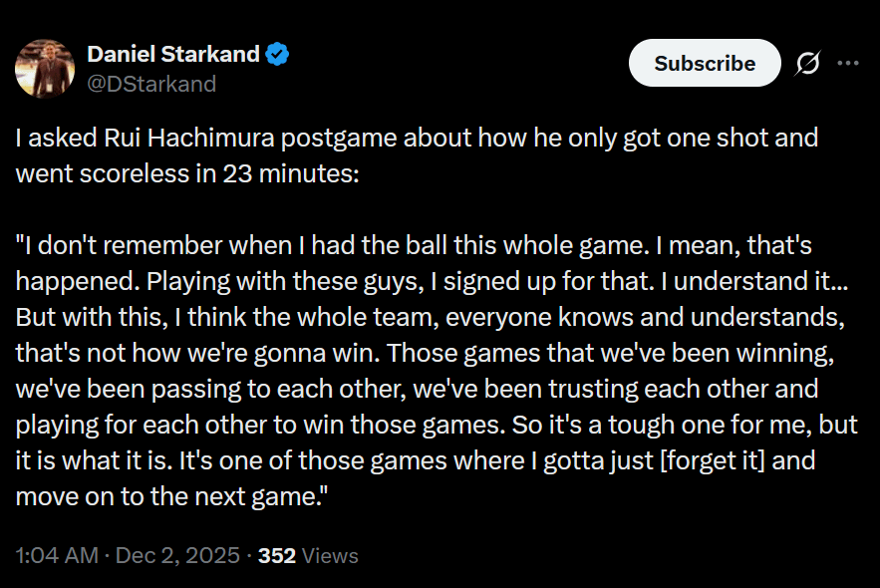Viewport: 880px width, 588px height.
Task: Click the Views label in the footer
Action: point(329,556)
